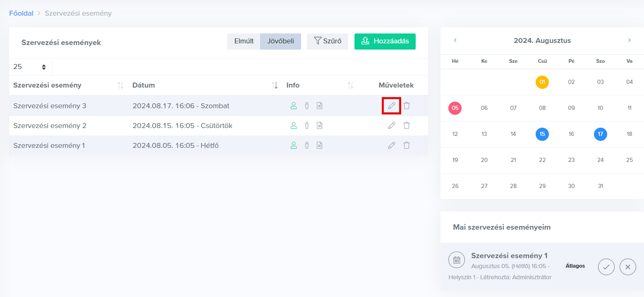Select day 25 in calendar
This screenshot has height=297, width=644.
click(x=630, y=160)
